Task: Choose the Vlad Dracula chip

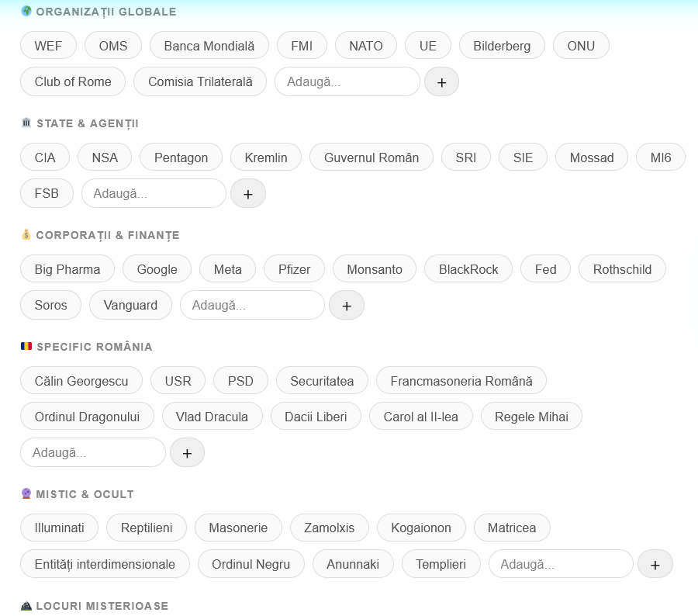Action: [x=212, y=417]
